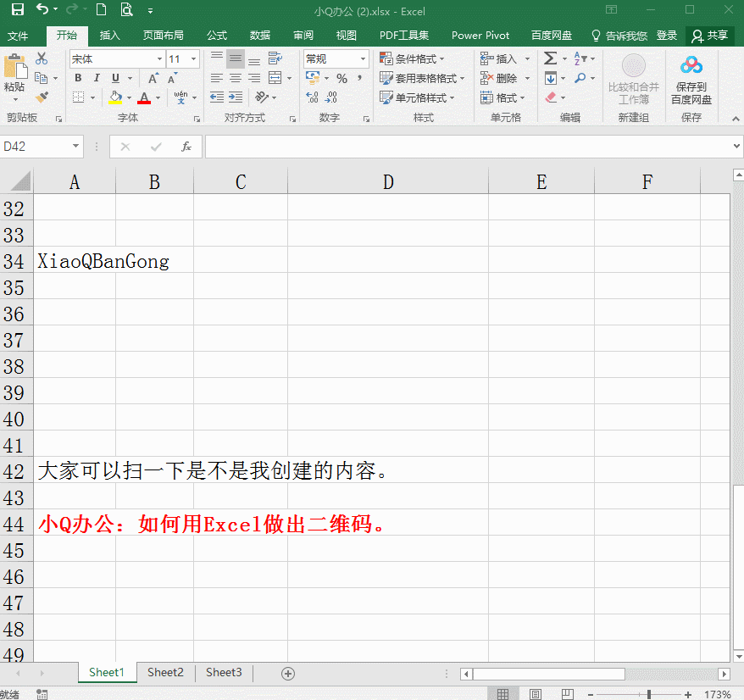The height and width of the screenshot is (700, 744).
Task: Open 套用表格格式 table format dropdown
Action: (422, 78)
